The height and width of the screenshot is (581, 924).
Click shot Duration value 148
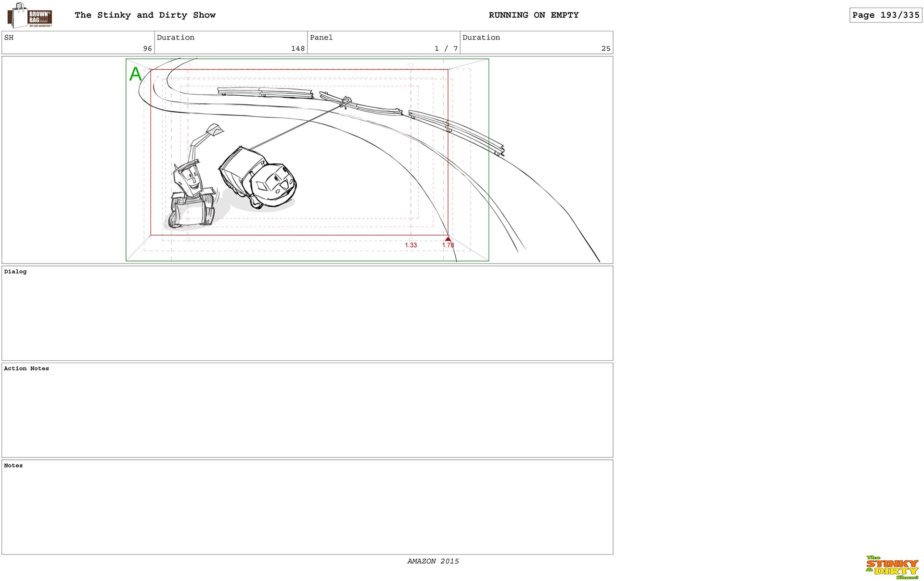tap(298, 49)
